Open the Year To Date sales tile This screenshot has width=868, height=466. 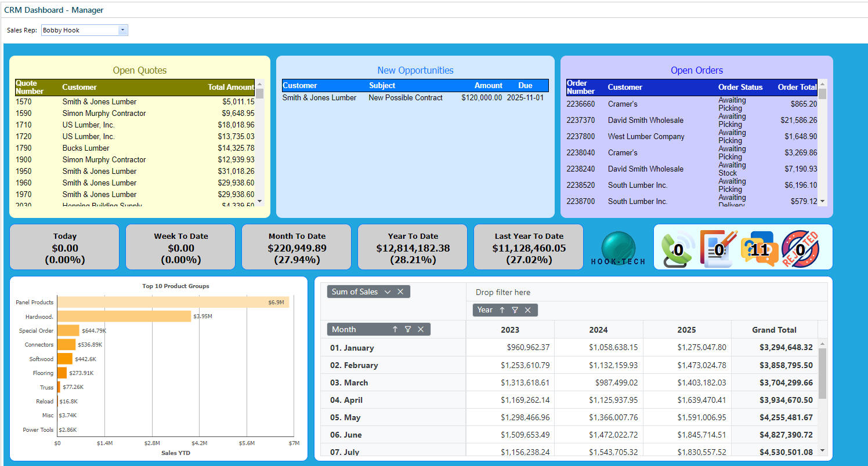pyautogui.click(x=413, y=247)
